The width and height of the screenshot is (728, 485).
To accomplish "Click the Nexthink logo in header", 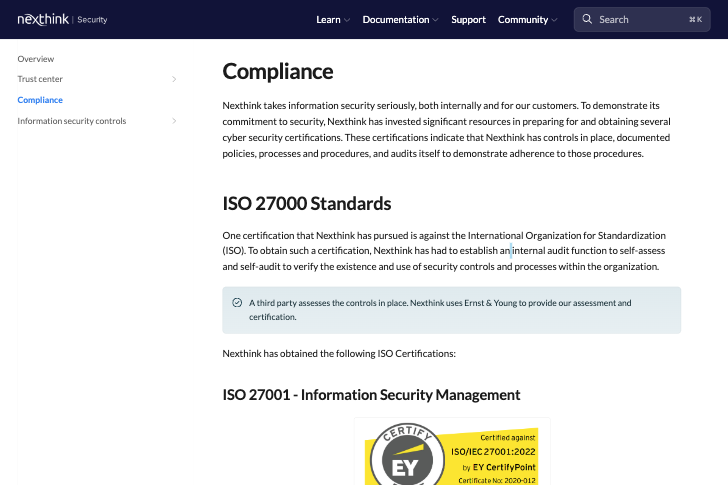I will tap(42, 19).
